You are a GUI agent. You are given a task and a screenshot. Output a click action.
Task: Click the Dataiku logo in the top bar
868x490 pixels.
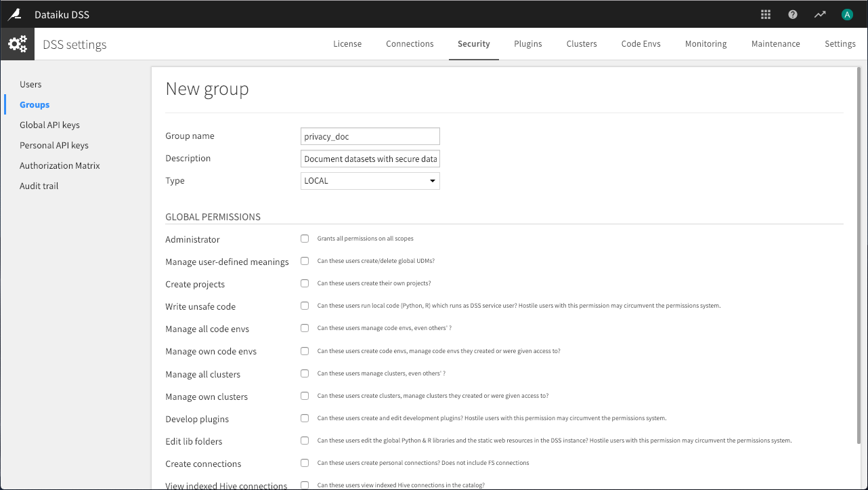click(15, 14)
